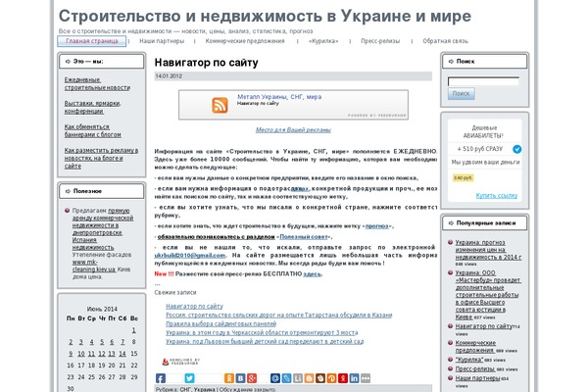Open Коммерческие предложения in popular posts
Screen dimensions: 588x392
click(x=475, y=347)
